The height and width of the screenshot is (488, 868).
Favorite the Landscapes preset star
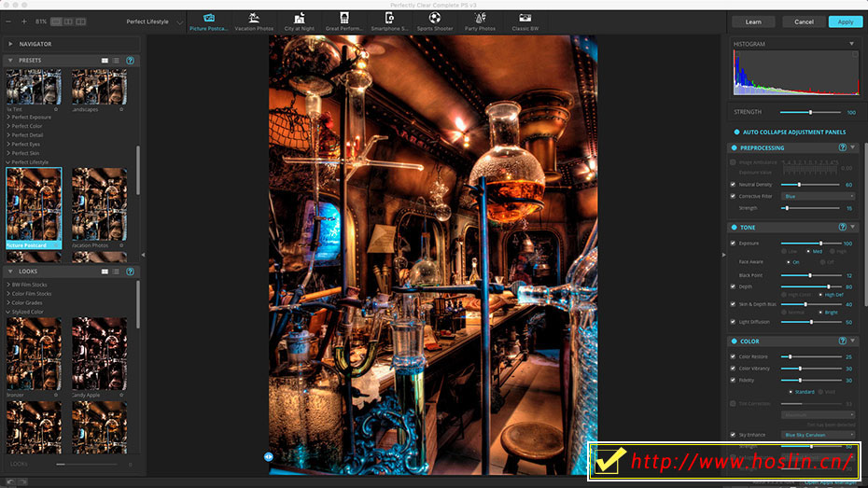coord(121,109)
